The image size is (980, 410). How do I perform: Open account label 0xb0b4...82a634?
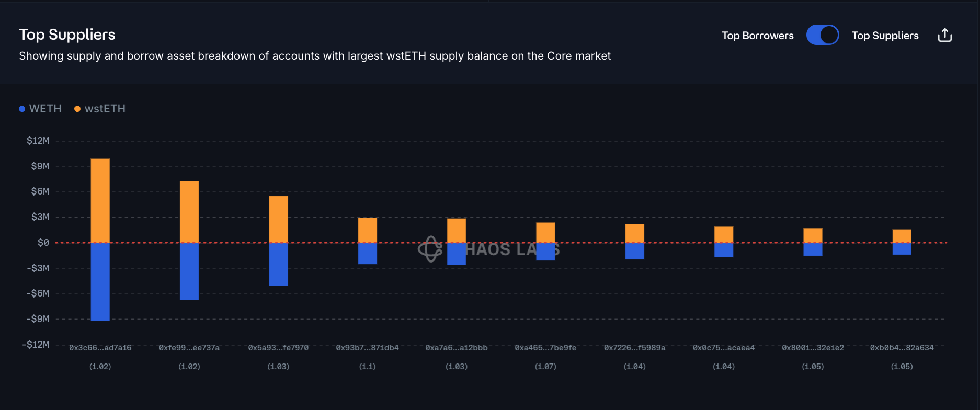click(902, 348)
